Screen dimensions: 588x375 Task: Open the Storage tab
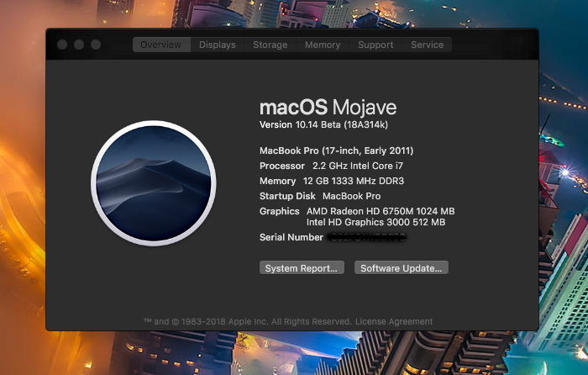(270, 45)
